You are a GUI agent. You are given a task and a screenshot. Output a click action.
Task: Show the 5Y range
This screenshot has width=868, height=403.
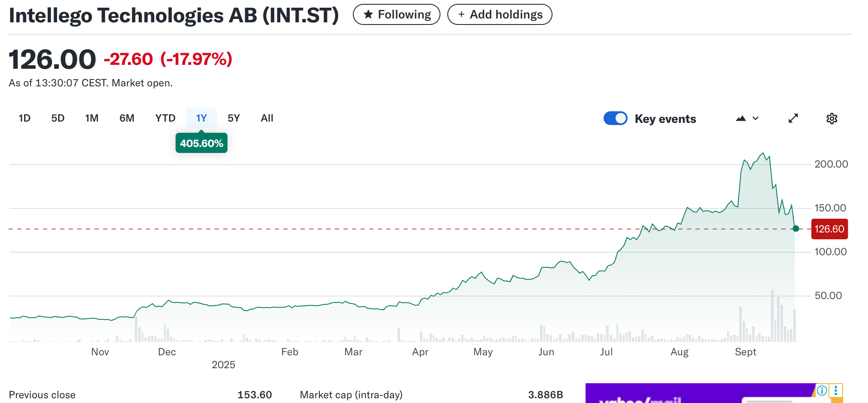pos(234,118)
